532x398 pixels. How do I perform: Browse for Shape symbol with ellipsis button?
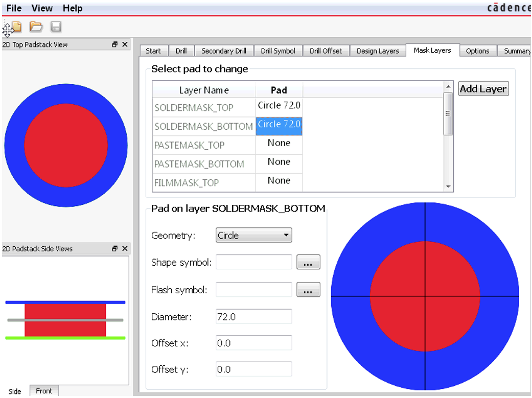pyautogui.click(x=308, y=263)
